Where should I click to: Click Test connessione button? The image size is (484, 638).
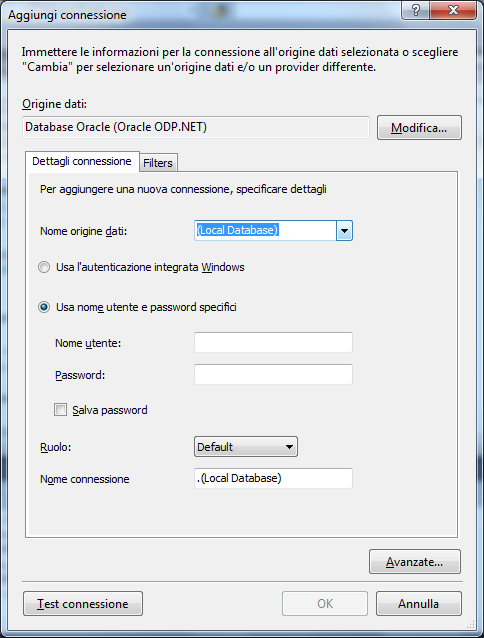click(83, 604)
